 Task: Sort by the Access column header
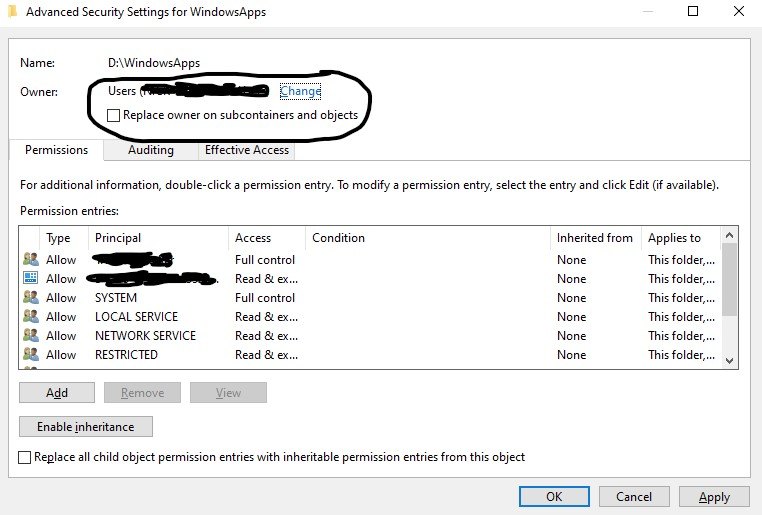[266, 238]
